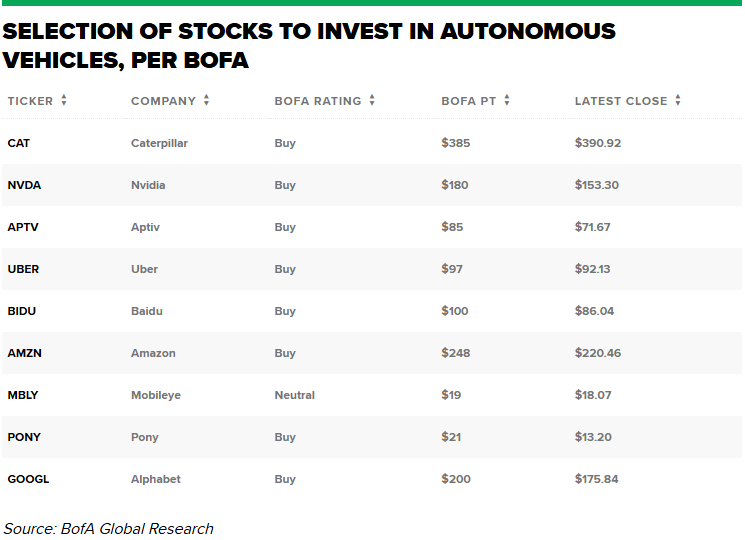This screenshot has width=745, height=540.
Task: Select the CAT ticker cell
Action: tap(19, 143)
